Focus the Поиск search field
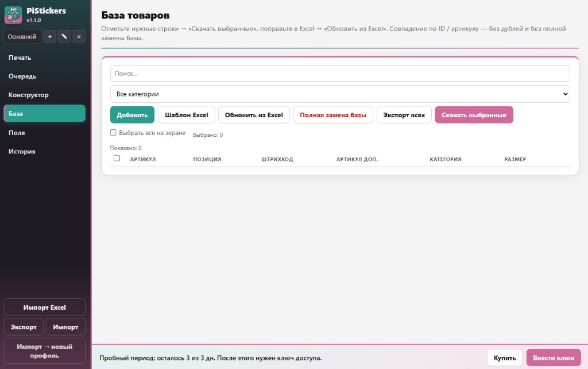Image resolution: width=588 pixels, height=369 pixels. point(340,74)
